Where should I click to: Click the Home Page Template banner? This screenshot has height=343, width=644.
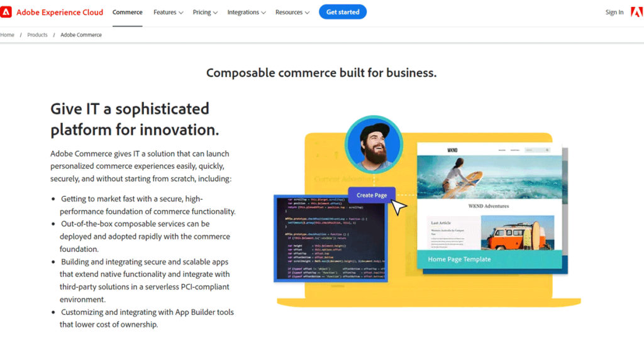pyautogui.click(x=489, y=259)
